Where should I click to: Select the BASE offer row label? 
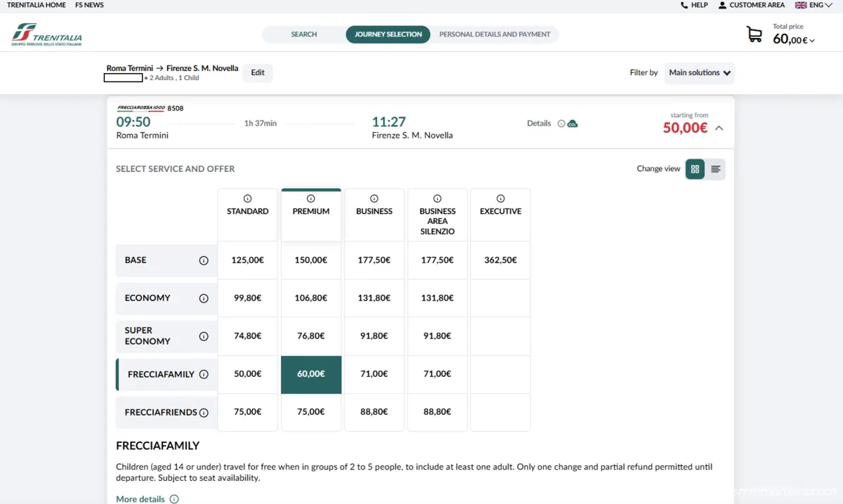[x=166, y=260]
